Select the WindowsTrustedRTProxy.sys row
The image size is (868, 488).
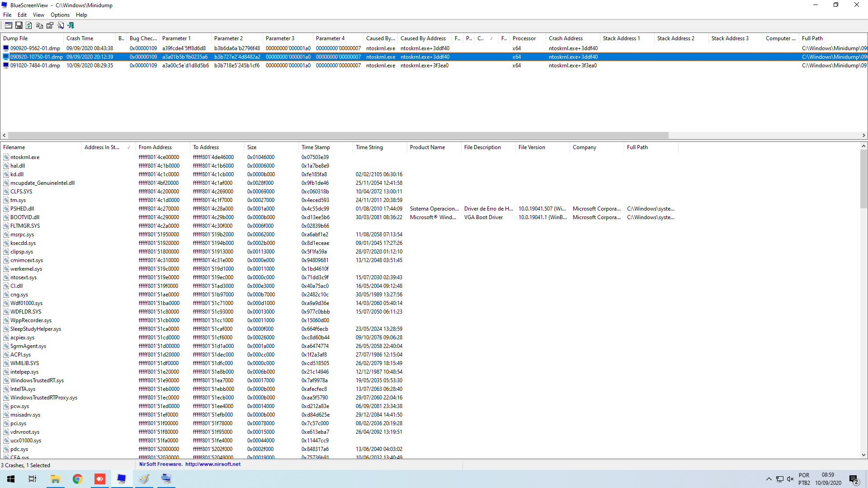tap(339, 398)
